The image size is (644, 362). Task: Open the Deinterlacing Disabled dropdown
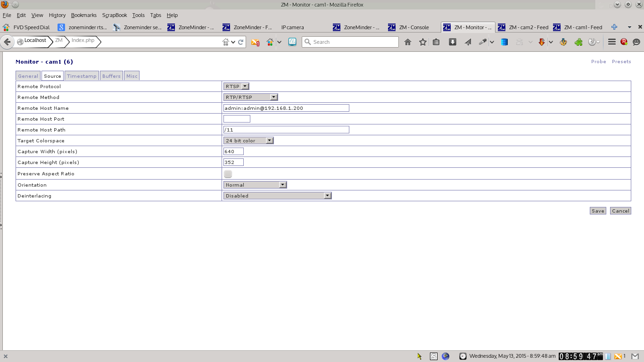pyautogui.click(x=278, y=196)
